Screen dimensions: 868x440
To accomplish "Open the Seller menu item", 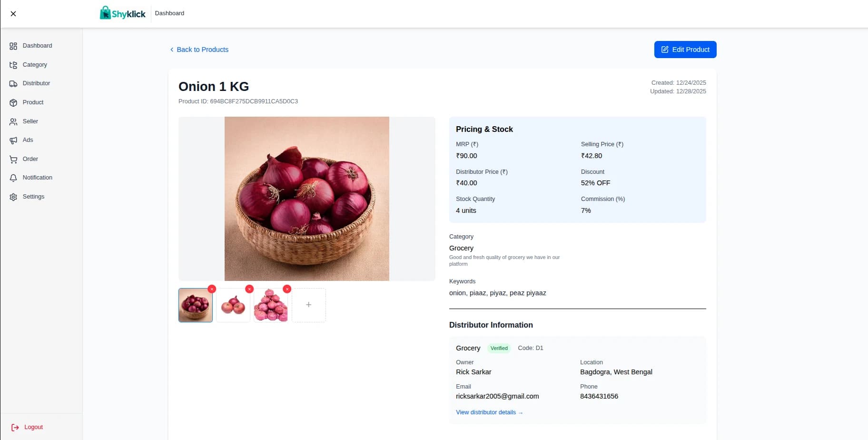I will (x=30, y=121).
